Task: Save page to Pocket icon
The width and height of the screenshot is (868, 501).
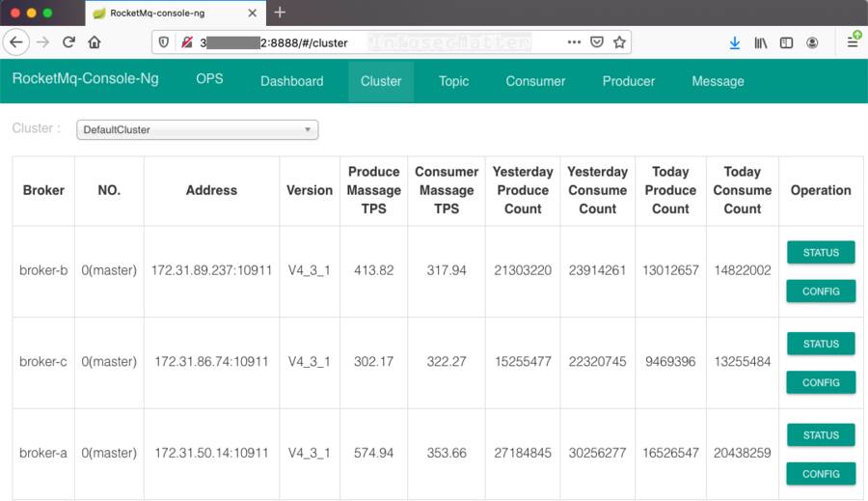Action: tap(597, 42)
